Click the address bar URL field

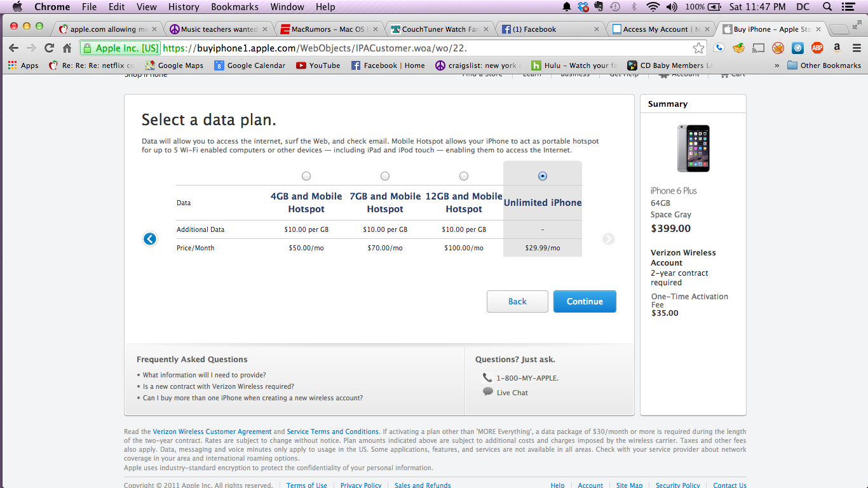pos(426,48)
